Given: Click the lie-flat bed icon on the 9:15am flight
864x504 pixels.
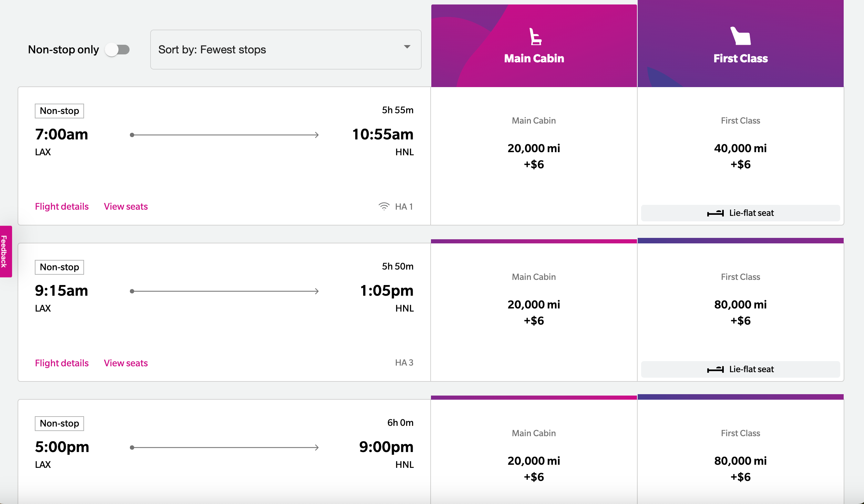Looking at the screenshot, I should click(715, 370).
